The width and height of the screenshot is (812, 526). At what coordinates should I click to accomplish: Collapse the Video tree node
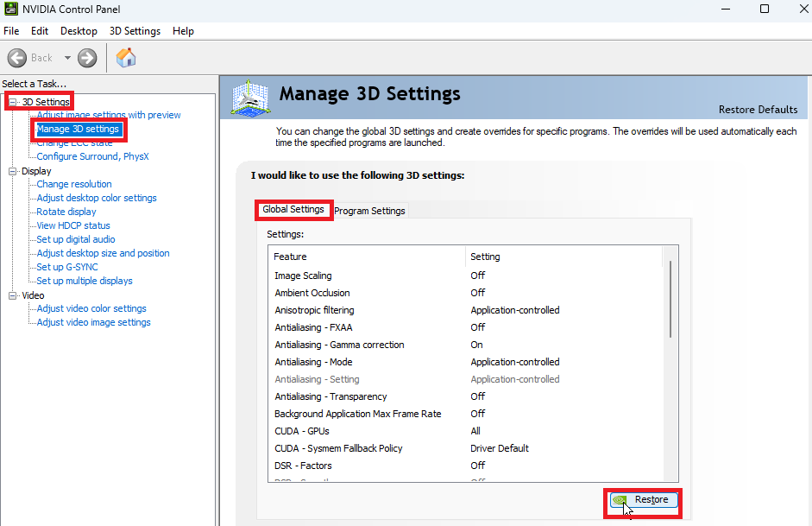pyautogui.click(x=12, y=296)
